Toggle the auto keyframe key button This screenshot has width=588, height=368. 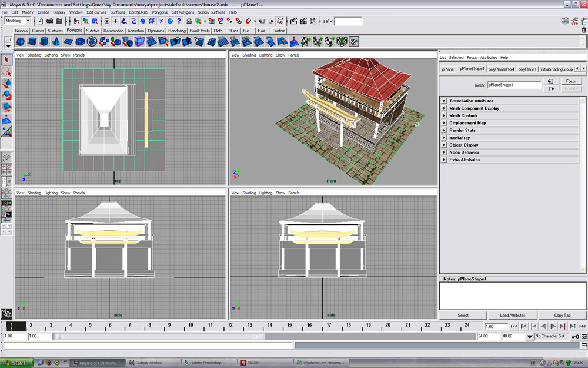(x=574, y=336)
